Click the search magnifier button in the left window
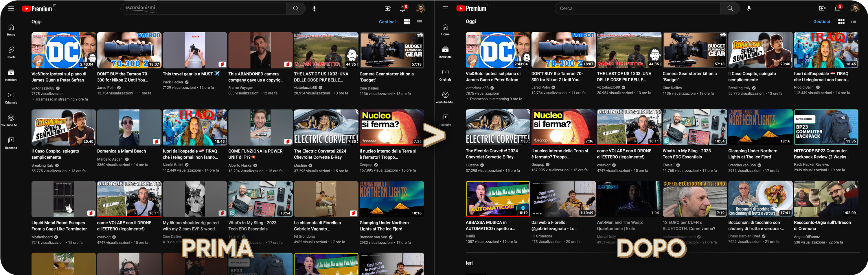 click(x=295, y=8)
